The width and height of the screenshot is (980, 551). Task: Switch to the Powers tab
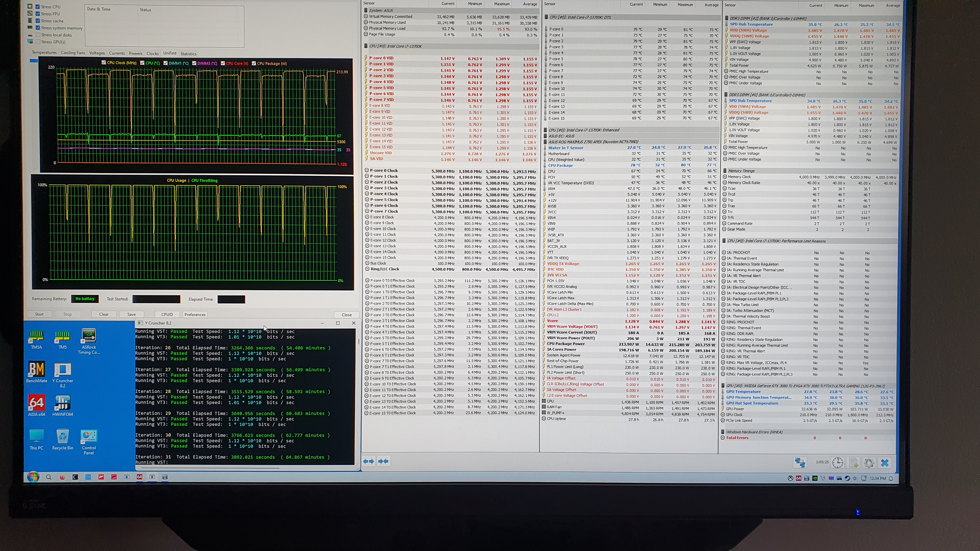coord(135,54)
